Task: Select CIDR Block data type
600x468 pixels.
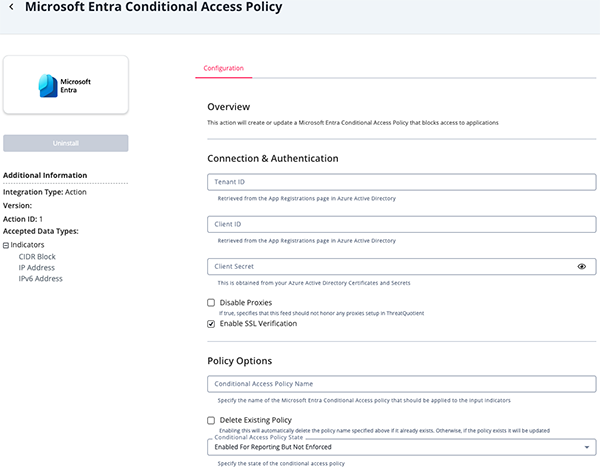Action: (x=37, y=256)
